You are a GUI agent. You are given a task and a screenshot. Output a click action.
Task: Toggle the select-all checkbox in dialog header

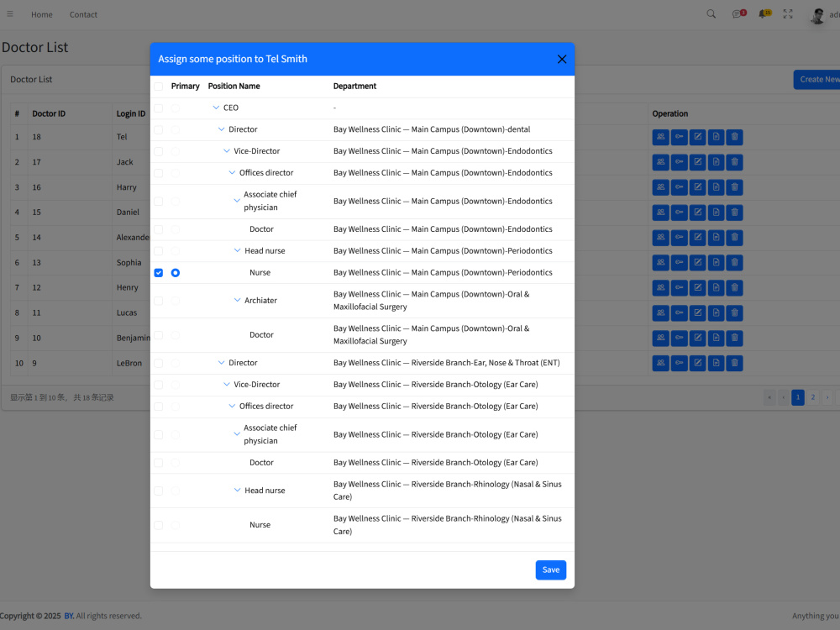tap(159, 87)
